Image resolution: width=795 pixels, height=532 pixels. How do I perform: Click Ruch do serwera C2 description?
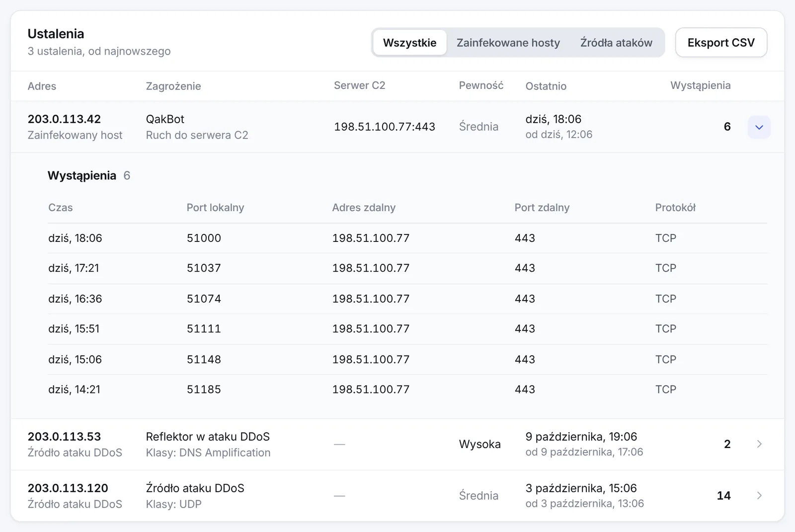click(x=197, y=135)
